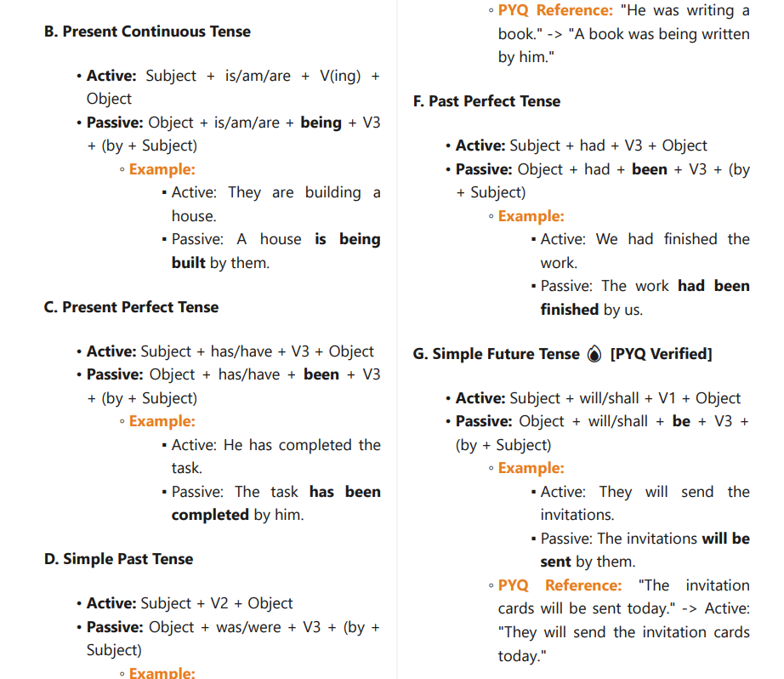
Task: Click the bold "Passive:" label under Past Perfect Tense
Action: [483, 169]
